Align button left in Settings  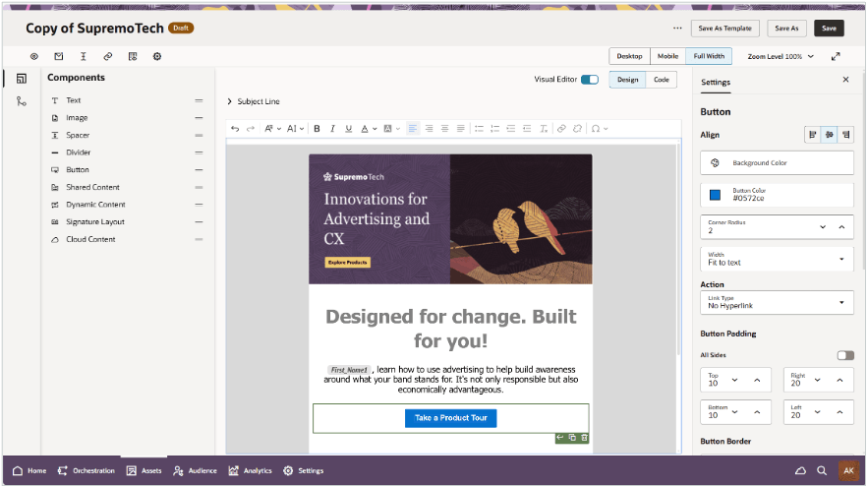[813, 135]
